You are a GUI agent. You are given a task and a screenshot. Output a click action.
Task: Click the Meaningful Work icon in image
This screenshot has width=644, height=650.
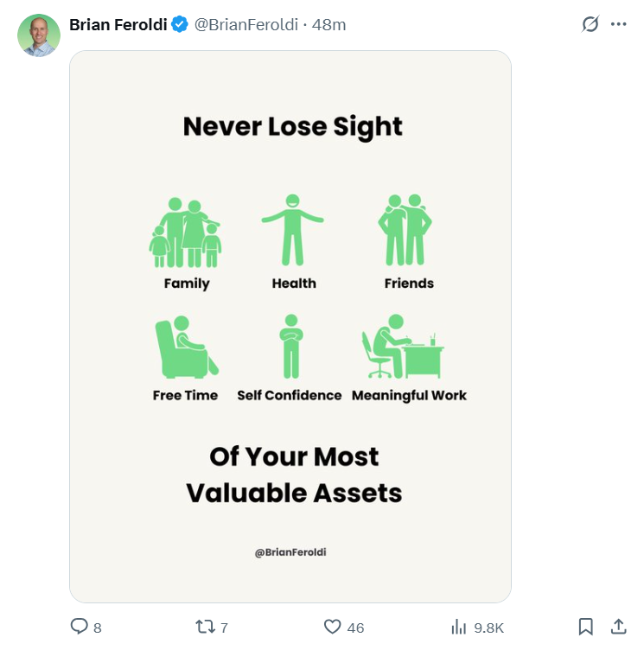click(x=403, y=346)
